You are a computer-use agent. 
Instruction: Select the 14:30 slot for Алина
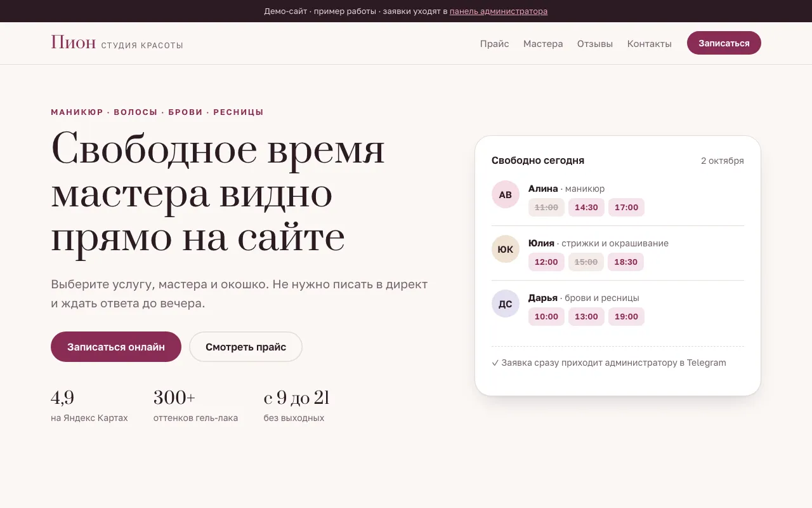pyautogui.click(x=587, y=207)
